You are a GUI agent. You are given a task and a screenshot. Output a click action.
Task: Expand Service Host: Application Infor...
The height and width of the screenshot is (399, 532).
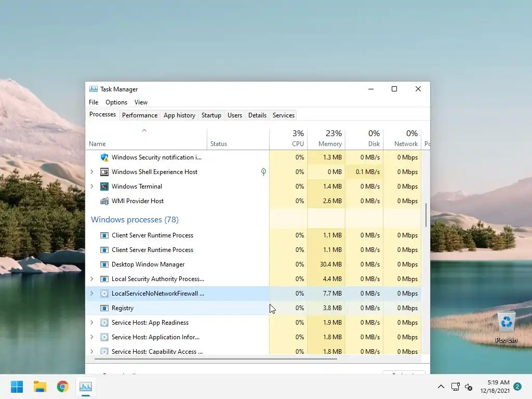click(x=91, y=337)
